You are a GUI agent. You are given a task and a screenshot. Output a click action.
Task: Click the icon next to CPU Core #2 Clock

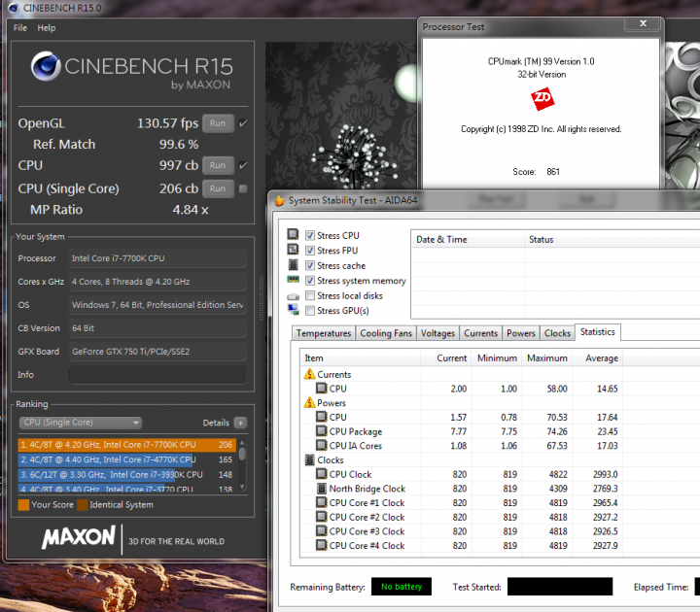[322, 517]
